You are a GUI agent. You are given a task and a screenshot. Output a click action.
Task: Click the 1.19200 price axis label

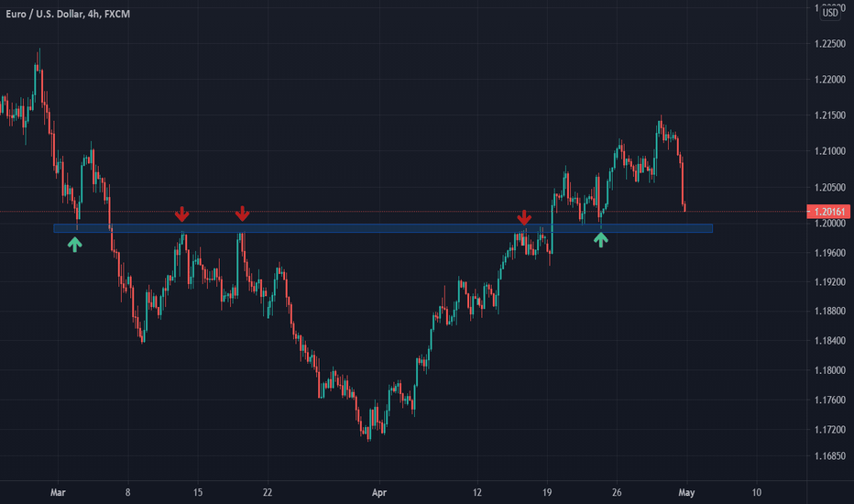830,282
